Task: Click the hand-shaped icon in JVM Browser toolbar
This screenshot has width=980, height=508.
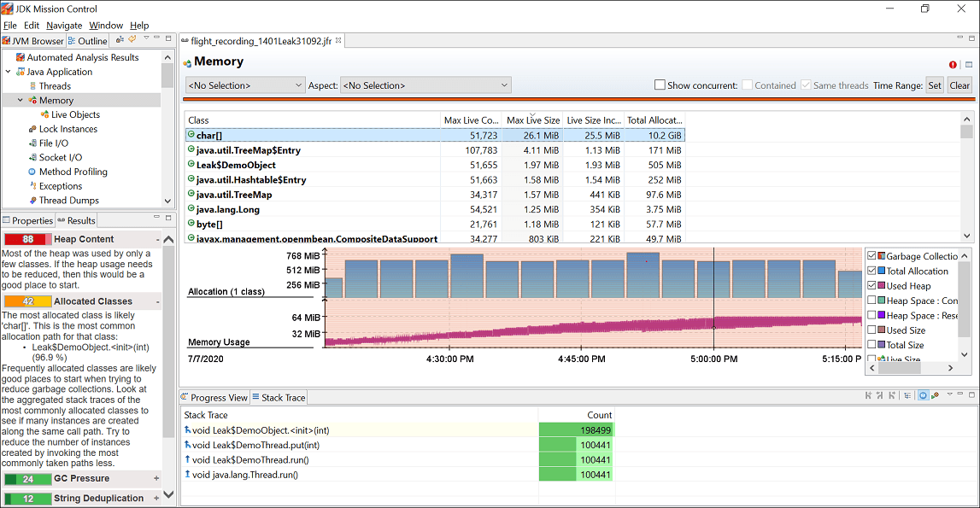Action: coord(132,40)
